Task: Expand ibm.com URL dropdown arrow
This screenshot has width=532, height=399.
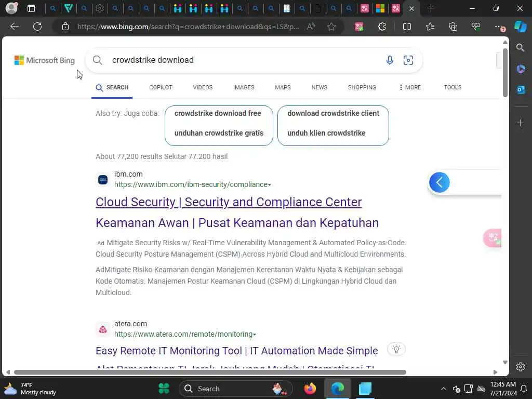Action: (270, 185)
